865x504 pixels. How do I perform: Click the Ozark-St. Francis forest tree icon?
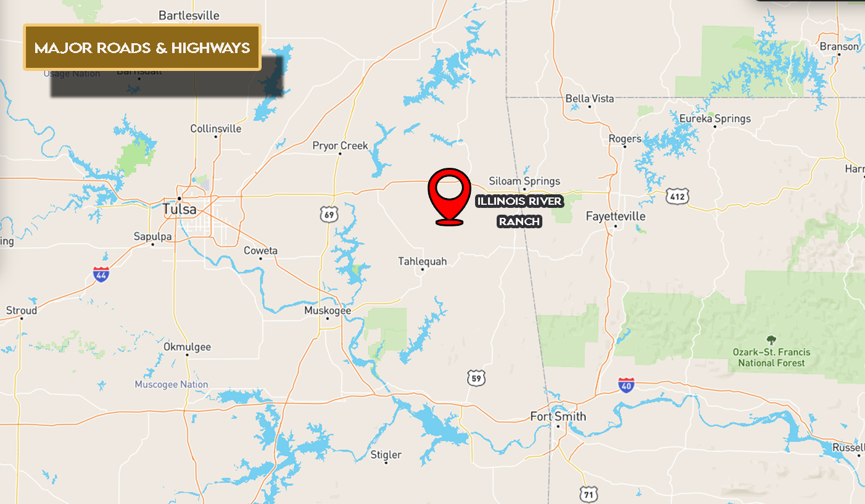[771, 339]
